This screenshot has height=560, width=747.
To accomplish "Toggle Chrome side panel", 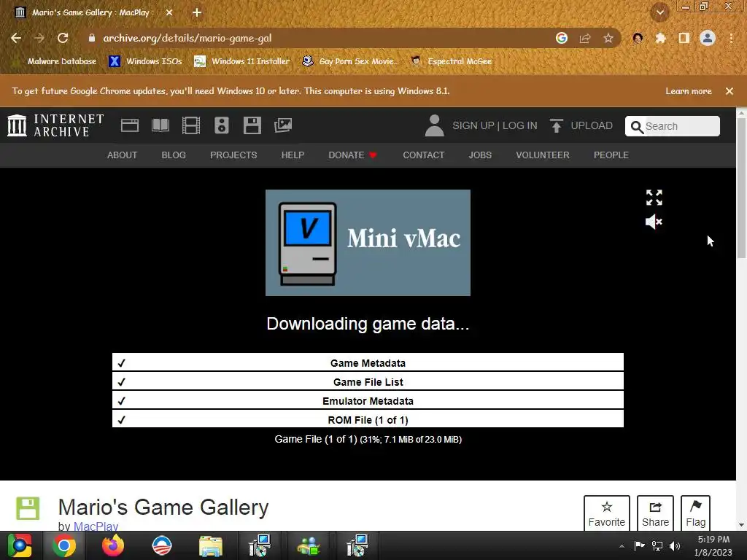I will tap(684, 38).
